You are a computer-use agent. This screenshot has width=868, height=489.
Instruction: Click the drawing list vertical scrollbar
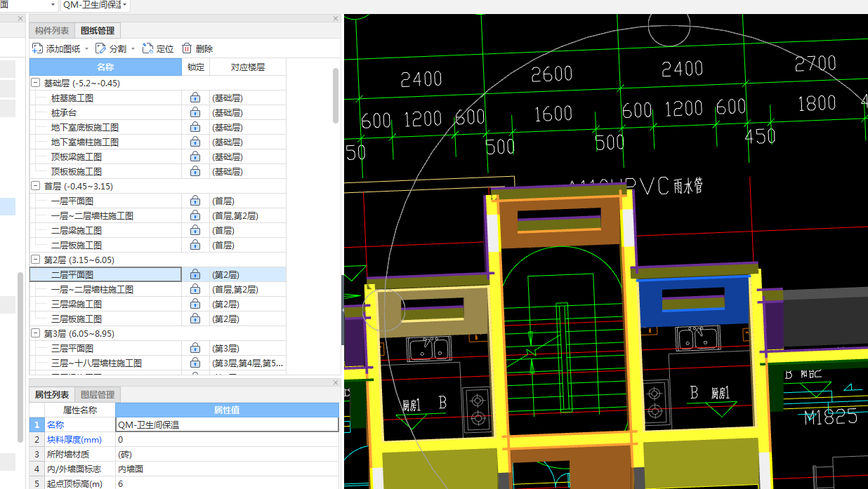[x=336, y=95]
